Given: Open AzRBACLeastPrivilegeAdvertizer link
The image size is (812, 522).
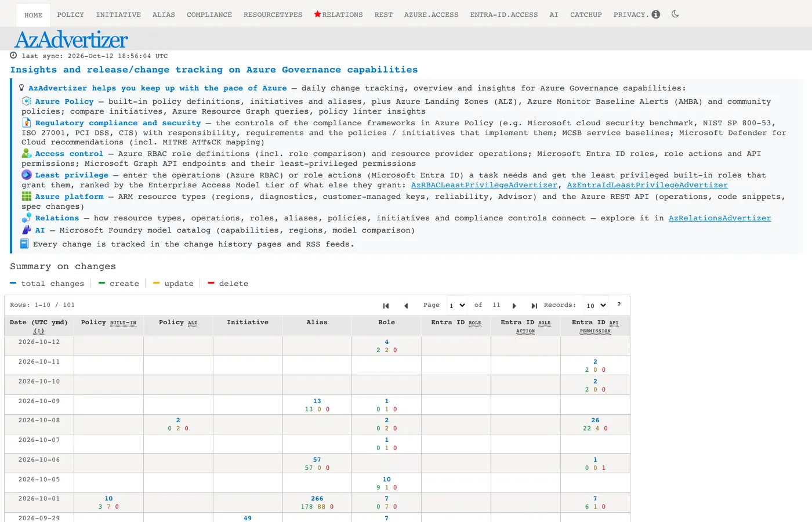Looking at the screenshot, I should click(x=484, y=185).
